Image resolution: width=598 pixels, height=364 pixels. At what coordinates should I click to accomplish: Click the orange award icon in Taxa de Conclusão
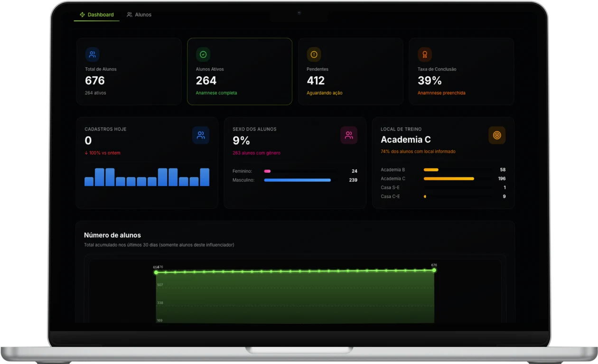point(425,55)
